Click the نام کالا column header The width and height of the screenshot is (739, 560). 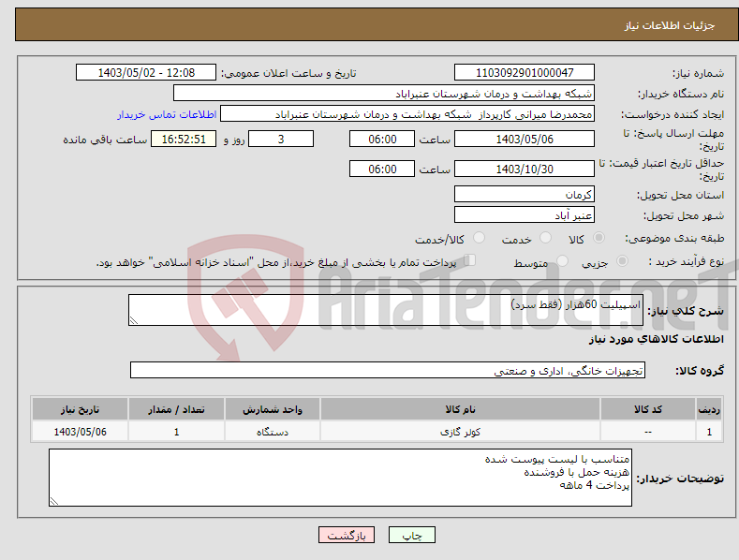(x=460, y=409)
